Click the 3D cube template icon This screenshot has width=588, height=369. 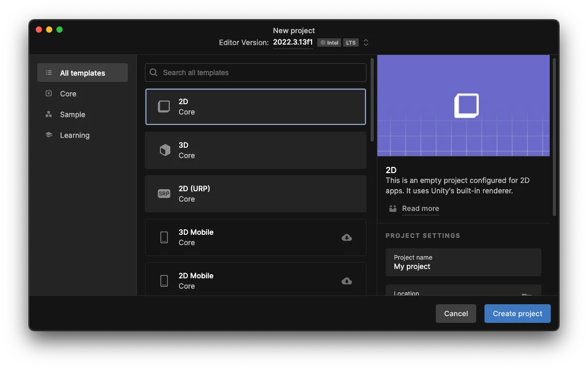pos(165,150)
